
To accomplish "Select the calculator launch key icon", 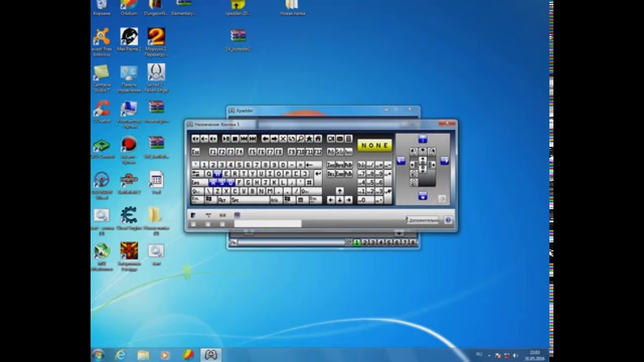I will click(349, 138).
